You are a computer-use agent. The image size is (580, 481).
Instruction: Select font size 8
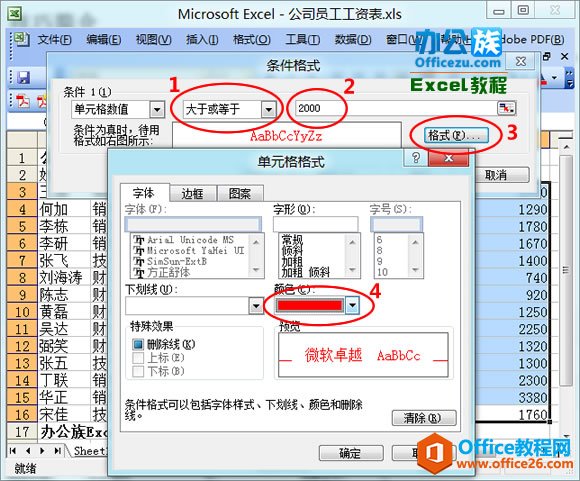click(380, 250)
